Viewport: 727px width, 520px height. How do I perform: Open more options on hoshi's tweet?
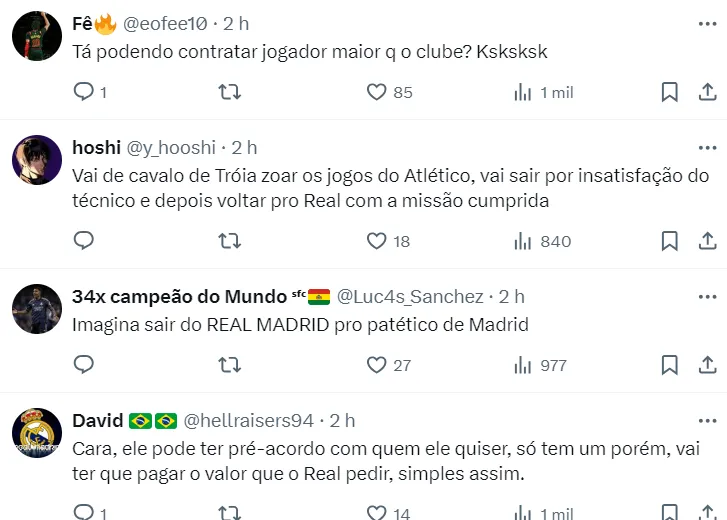pos(707,147)
